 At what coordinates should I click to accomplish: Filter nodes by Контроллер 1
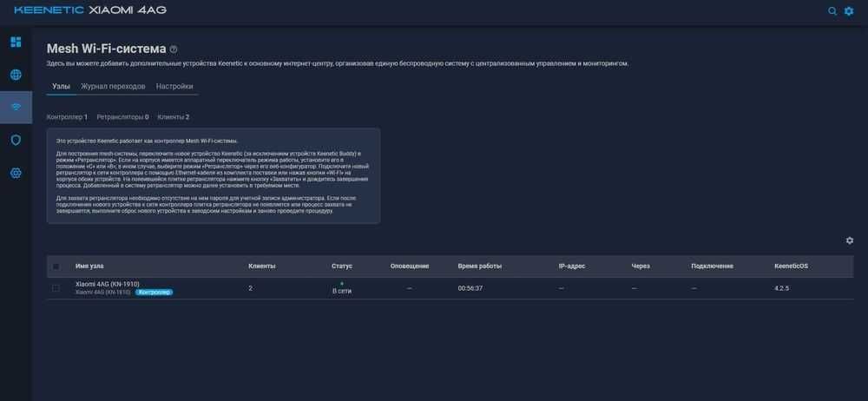pyautogui.click(x=67, y=117)
